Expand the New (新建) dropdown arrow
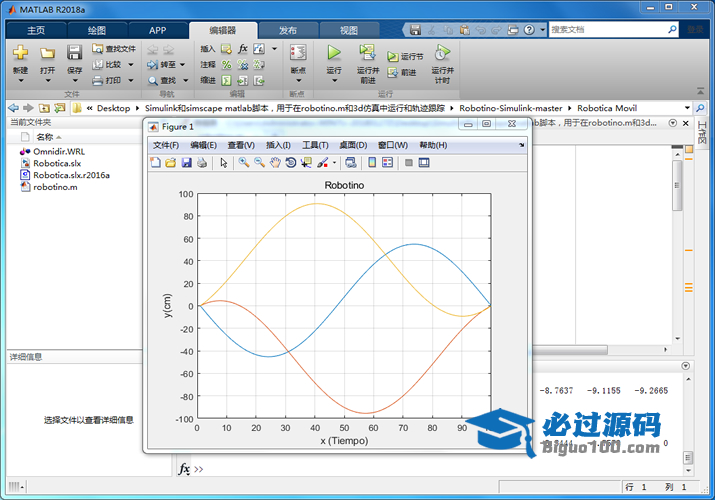 21,81
